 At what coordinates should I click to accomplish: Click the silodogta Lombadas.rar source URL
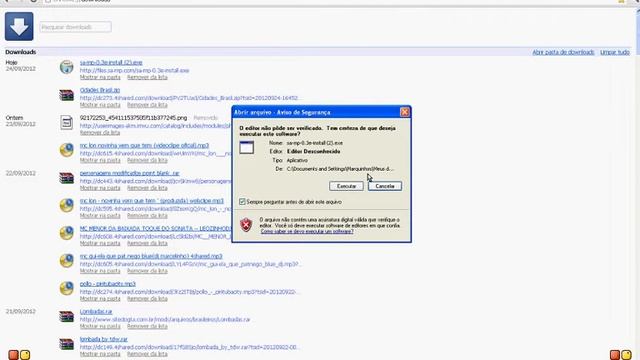click(x=165, y=320)
